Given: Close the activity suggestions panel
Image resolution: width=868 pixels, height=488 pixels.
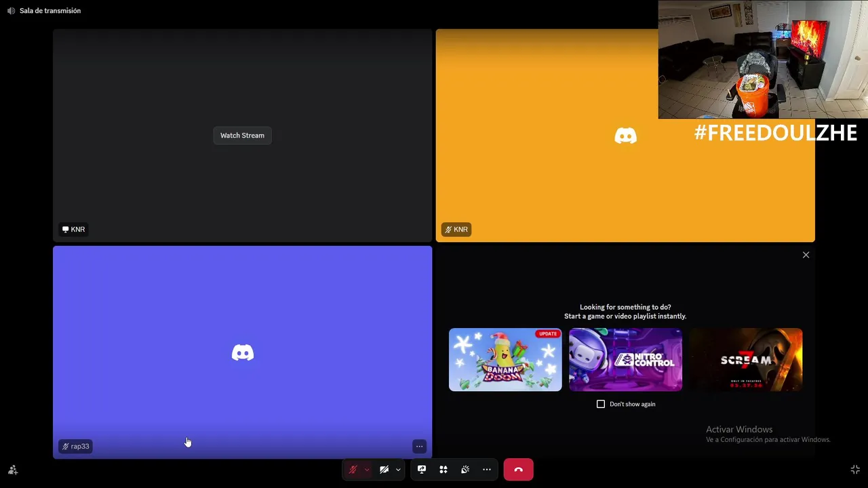Looking at the screenshot, I should [806, 255].
